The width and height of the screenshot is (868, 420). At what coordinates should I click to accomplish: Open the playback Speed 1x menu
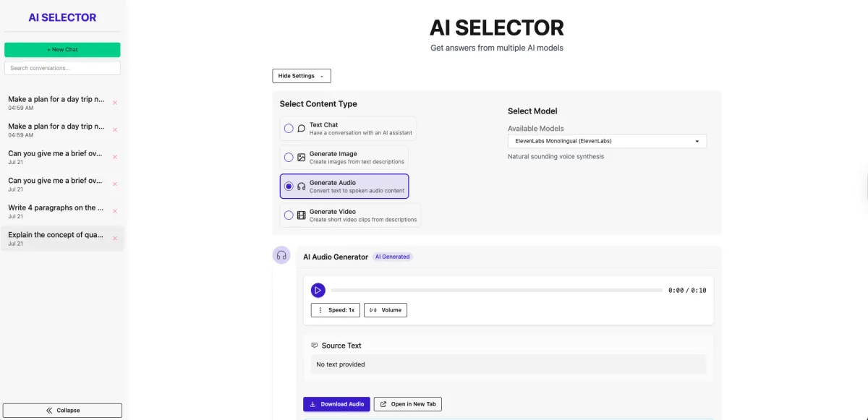336,310
